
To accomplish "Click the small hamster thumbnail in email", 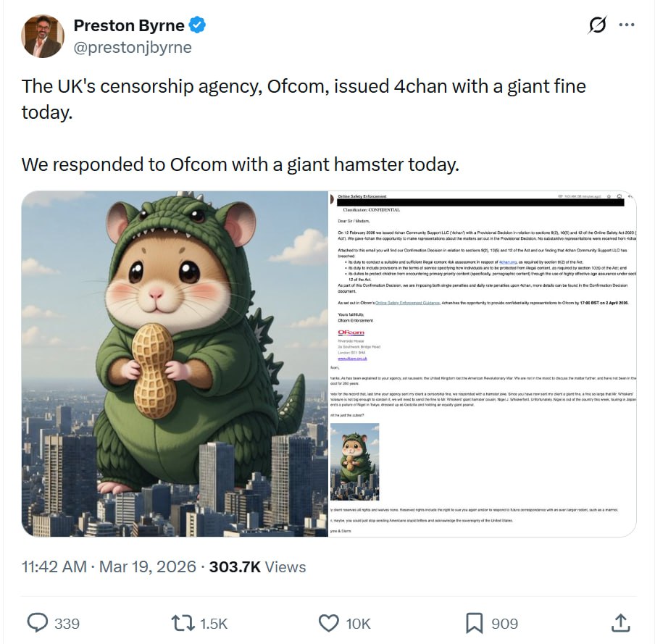I will (354, 461).
